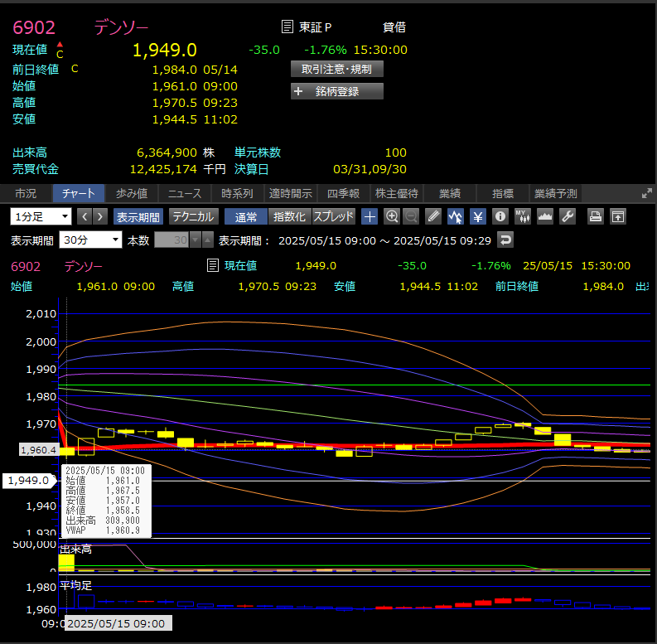This screenshot has height=644, width=657.
Task: Open the wrench chart settings
Action: (568, 217)
